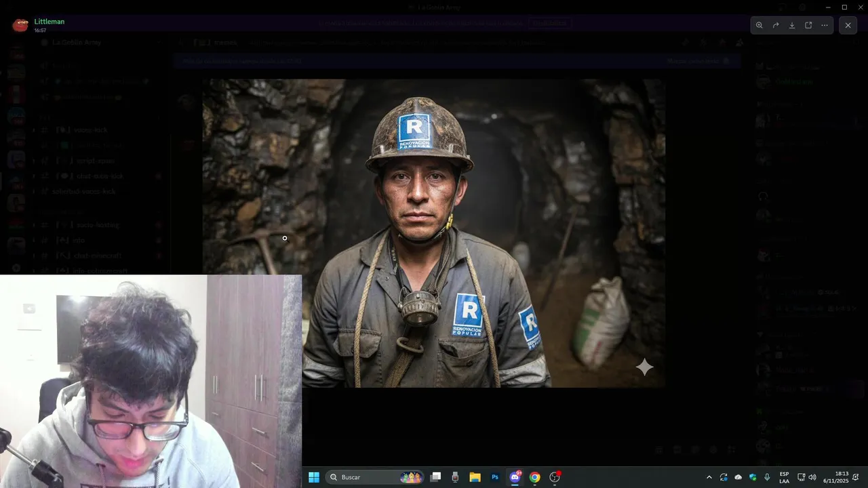868x488 pixels.
Task: Click the miner image preview
Action: tap(434, 233)
